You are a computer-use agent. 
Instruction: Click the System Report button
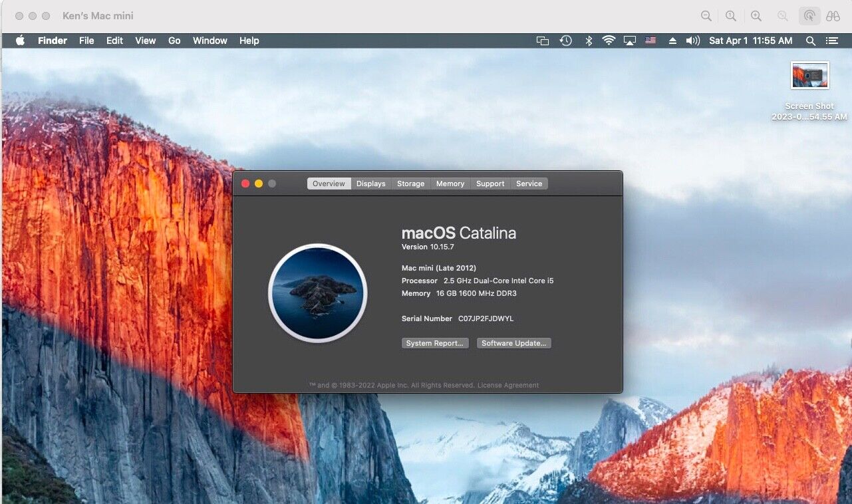[x=435, y=343]
